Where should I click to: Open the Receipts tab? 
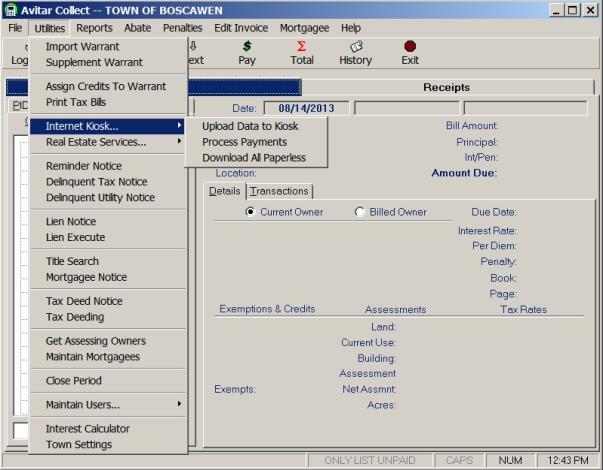click(x=446, y=87)
